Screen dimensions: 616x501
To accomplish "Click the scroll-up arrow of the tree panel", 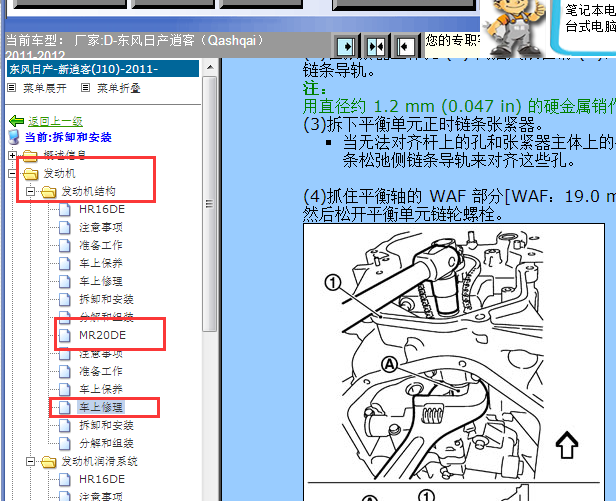I will (x=210, y=67).
